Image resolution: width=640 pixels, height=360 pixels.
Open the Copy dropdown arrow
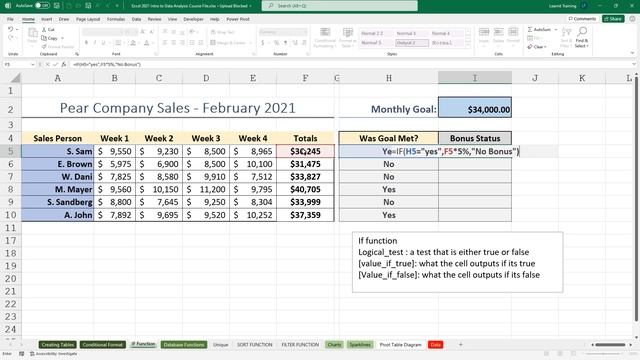coord(62,38)
